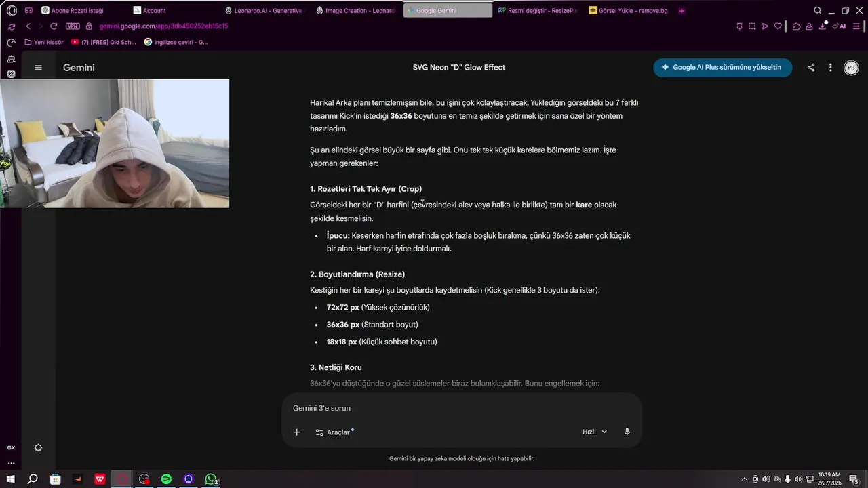868x488 pixels.
Task: Click heading 1. Rozetleri Tek Tek Ayır (Crop)
Action: (x=366, y=189)
